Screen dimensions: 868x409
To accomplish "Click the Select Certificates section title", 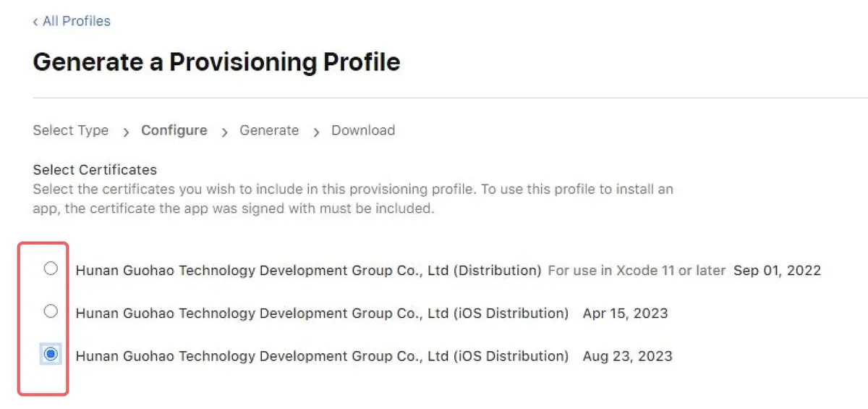I will 95,170.
